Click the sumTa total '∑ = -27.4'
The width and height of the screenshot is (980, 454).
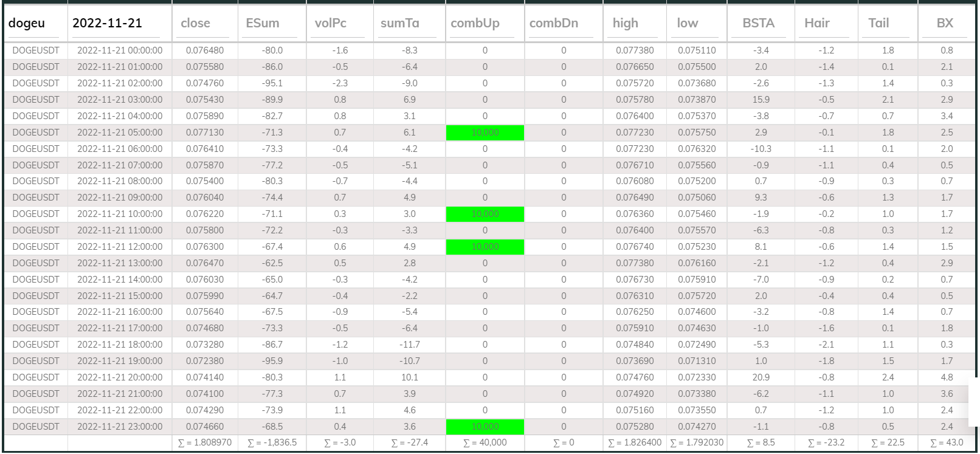[410, 442]
